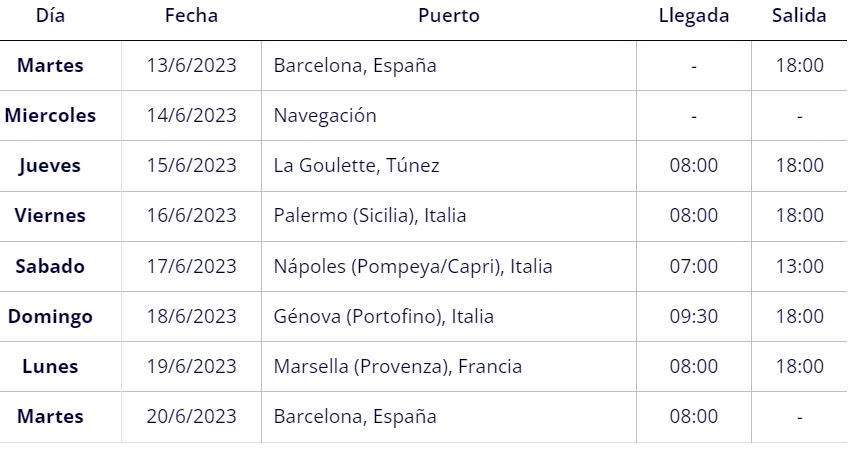Viewport: 848px width, 456px height.
Task: Click the Día column header
Action: point(50,16)
